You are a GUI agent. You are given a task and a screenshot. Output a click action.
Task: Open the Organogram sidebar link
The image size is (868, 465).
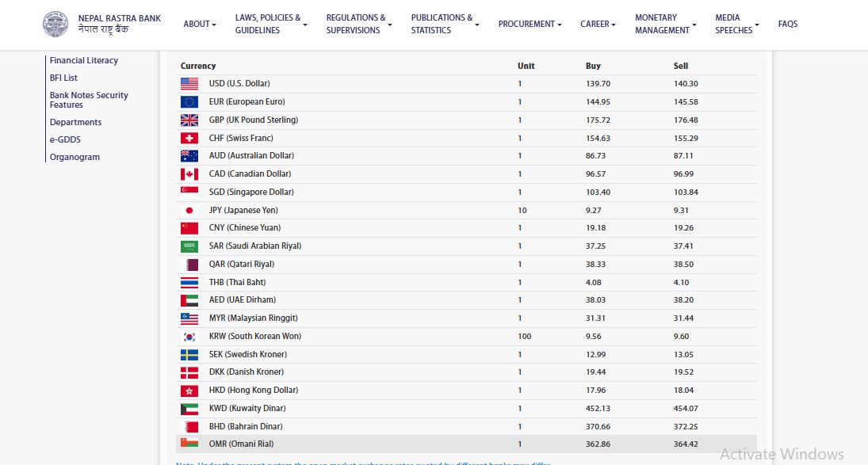point(75,157)
